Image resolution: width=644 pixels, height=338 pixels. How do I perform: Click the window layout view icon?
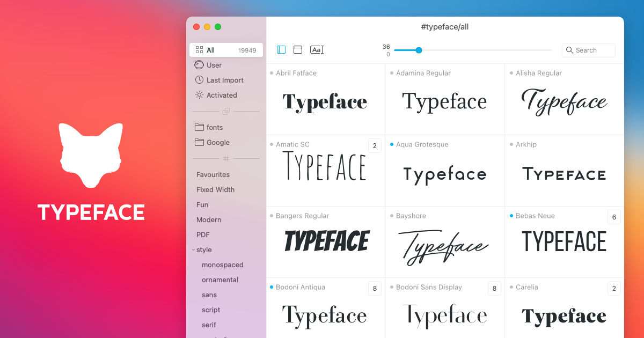point(298,50)
